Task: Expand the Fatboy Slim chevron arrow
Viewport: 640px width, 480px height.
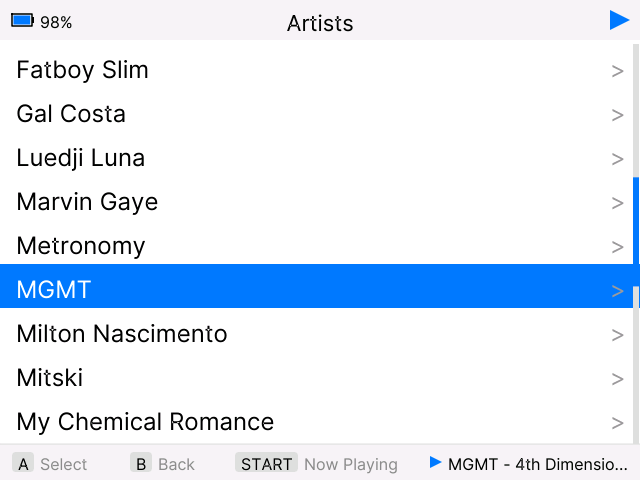Action: tap(617, 71)
